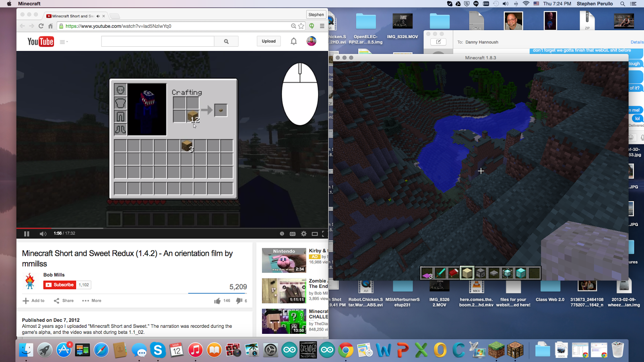This screenshot has height=362, width=644.
Task: Toggle closed captions on the video
Action: click(x=293, y=234)
